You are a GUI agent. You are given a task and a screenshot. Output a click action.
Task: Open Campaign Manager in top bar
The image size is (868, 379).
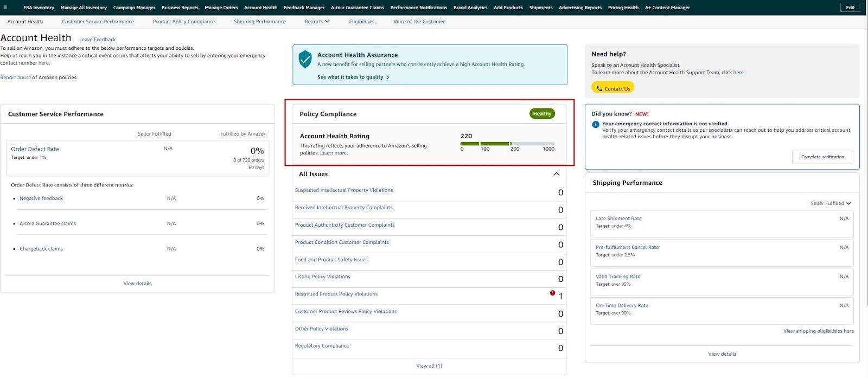click(134, 8)
